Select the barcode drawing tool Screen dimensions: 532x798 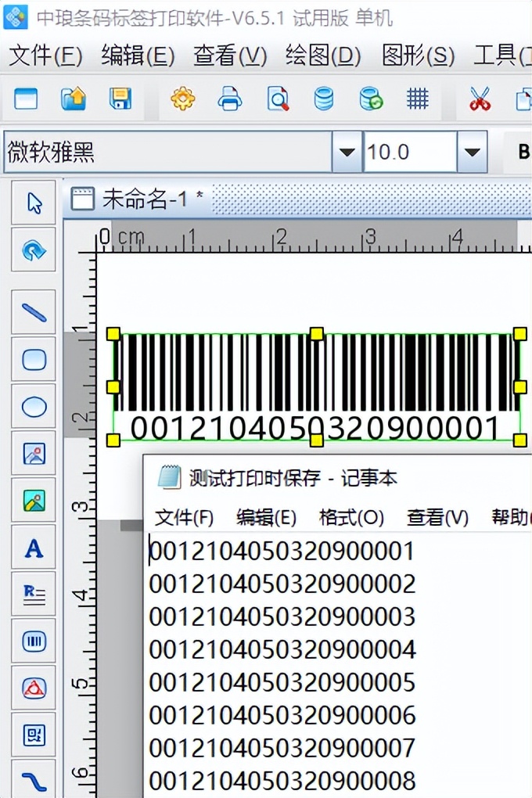pyautogui.click(x=34, y=642)
